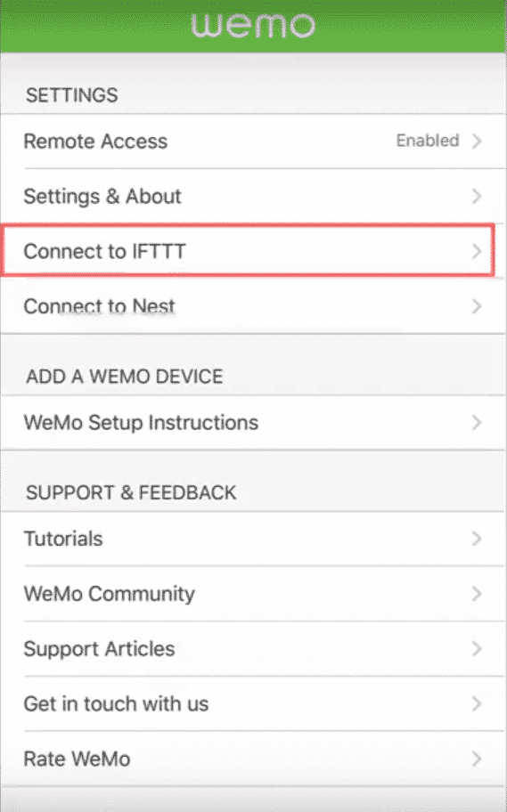The image size is (507, 812).
Task: Tap Rate WeMo
Action: coord(253,759)
